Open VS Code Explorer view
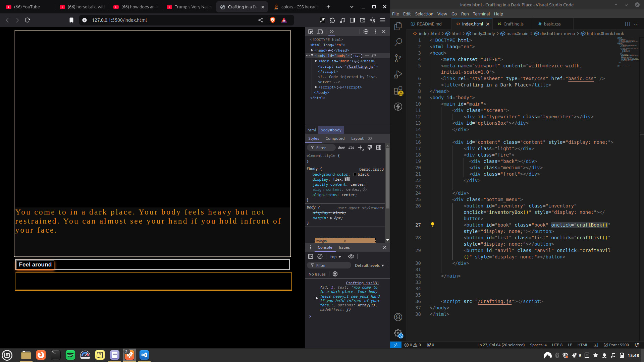The height and width of the screenshot is (362, 644). point(398,26)
